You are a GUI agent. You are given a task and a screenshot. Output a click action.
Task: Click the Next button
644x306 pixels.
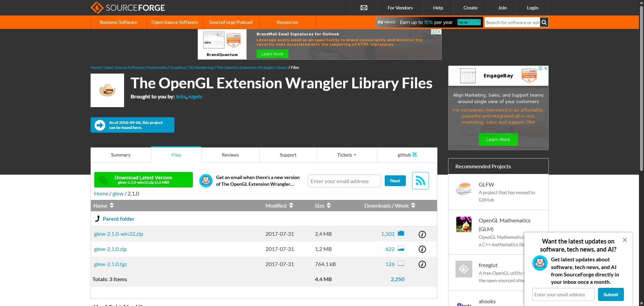[395, 181]
